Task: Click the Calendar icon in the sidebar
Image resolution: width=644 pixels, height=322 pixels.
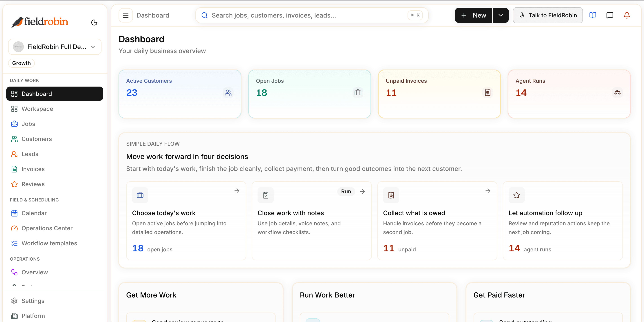Action: point(14,213)
